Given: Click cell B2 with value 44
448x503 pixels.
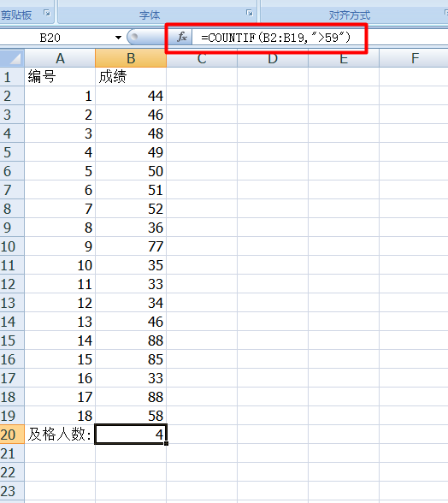Looking at the screenshot, I should coord(131,96).
